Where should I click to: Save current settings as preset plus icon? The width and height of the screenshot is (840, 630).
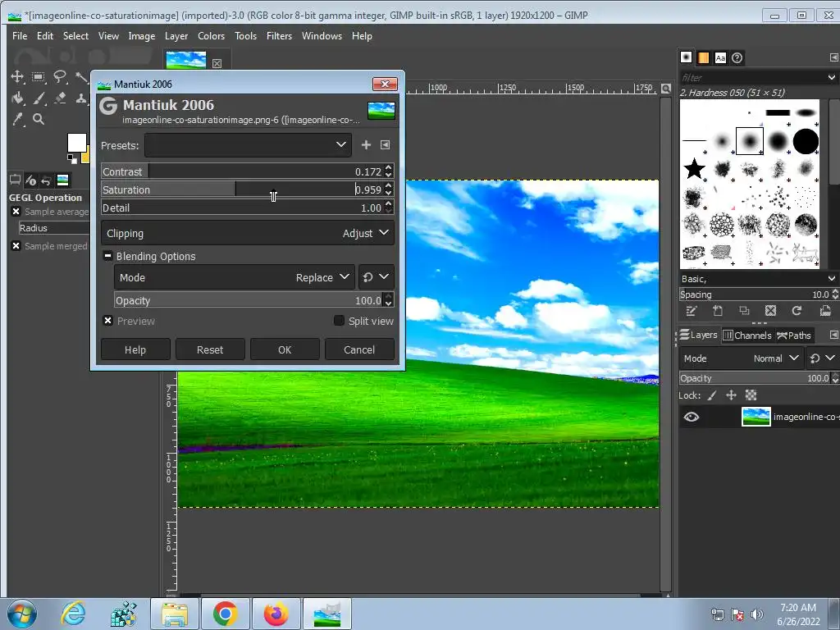pyautogui.click(x=366, y=144)
